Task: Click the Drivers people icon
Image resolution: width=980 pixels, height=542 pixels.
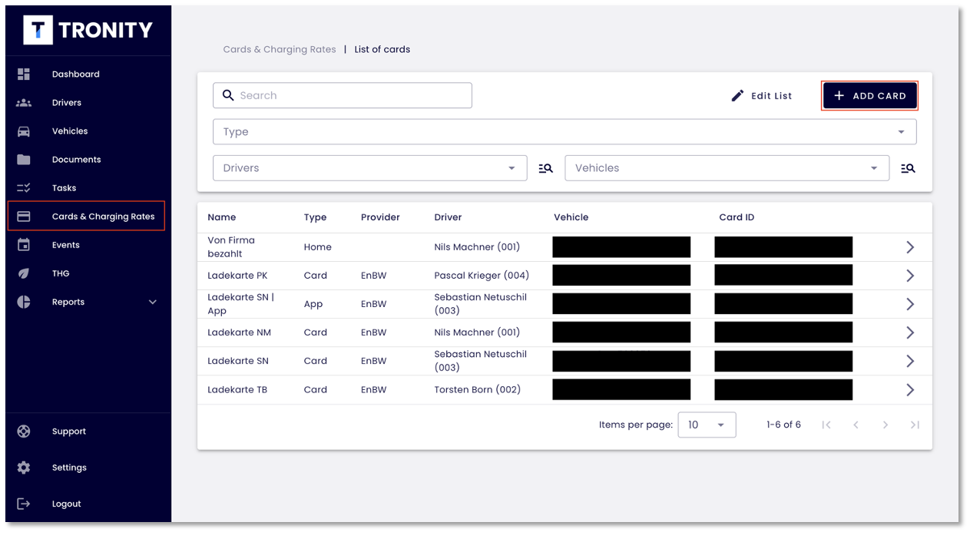Action: coord(24,103)
